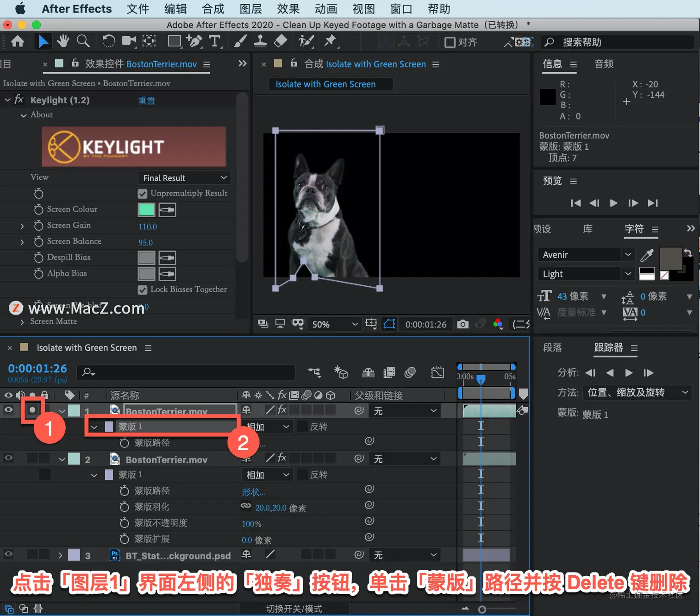This screenshot has height=616, width=700.
Task: Select the Pan Behind anchor point tool
Action: click(149, 42)
